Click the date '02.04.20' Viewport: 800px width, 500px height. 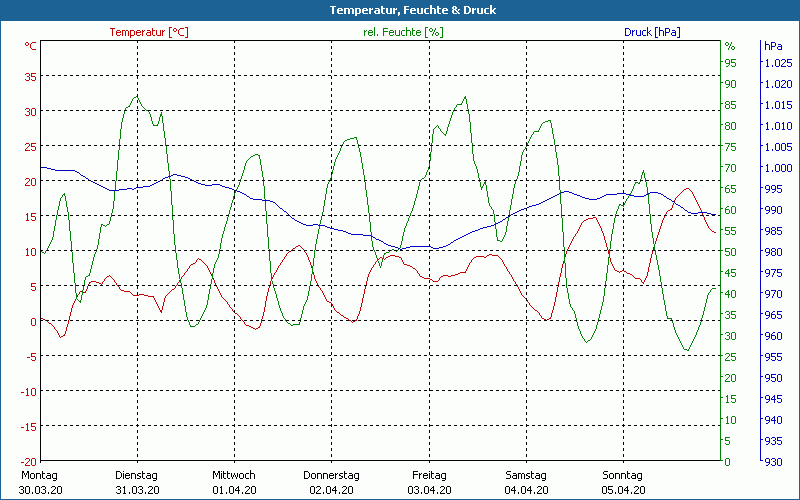(331, 490)
